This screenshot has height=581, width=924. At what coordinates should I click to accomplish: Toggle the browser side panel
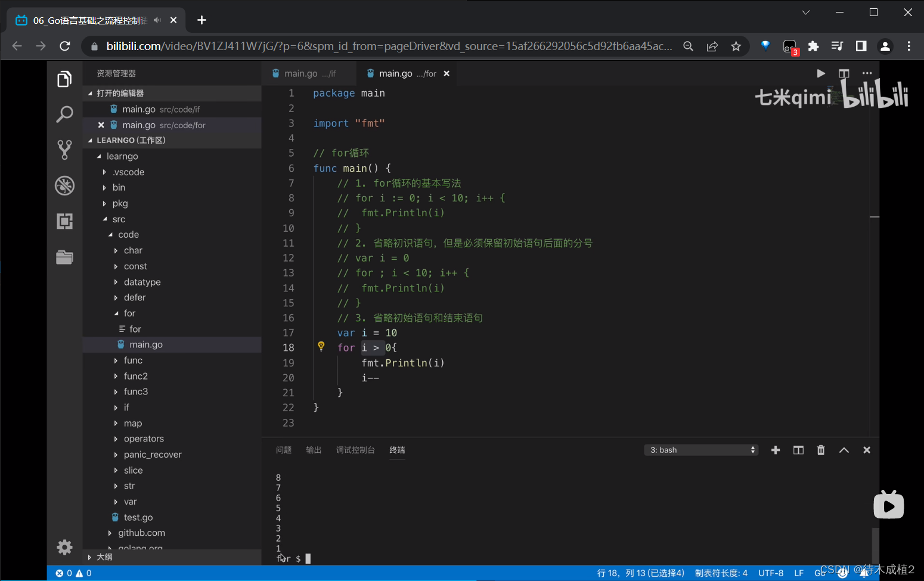(x=861, y=46)
